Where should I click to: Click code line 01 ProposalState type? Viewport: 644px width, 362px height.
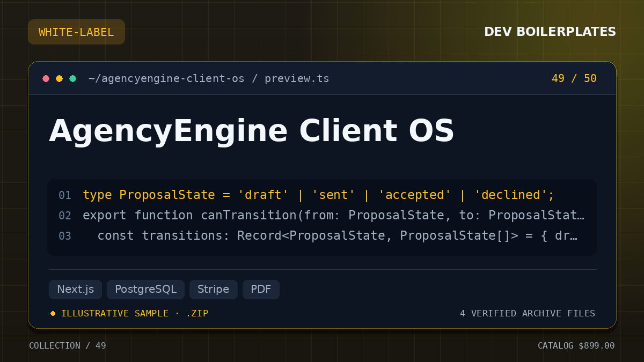[x=318, y=195]
